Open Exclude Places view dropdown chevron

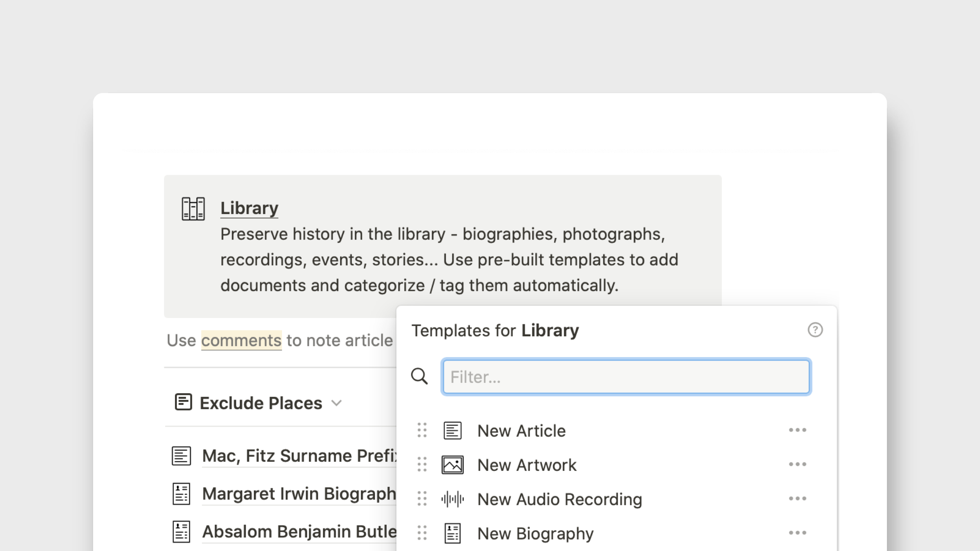(x=337, y=403)
